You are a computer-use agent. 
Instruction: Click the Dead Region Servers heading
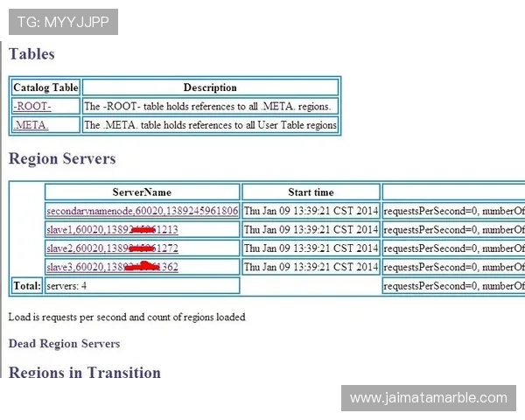pyautogui.click(x=64, y=344)
